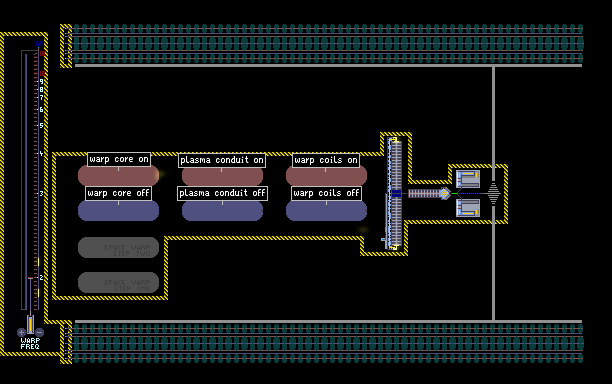
Task: Click the upper warp coil nacelle strip
Action: (327, 43)
